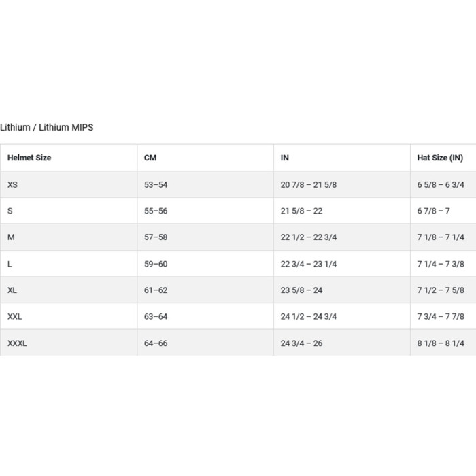Viewport: 476px width, 476px height.
Task: Click the IN column header
Action: tap(285, 158)
